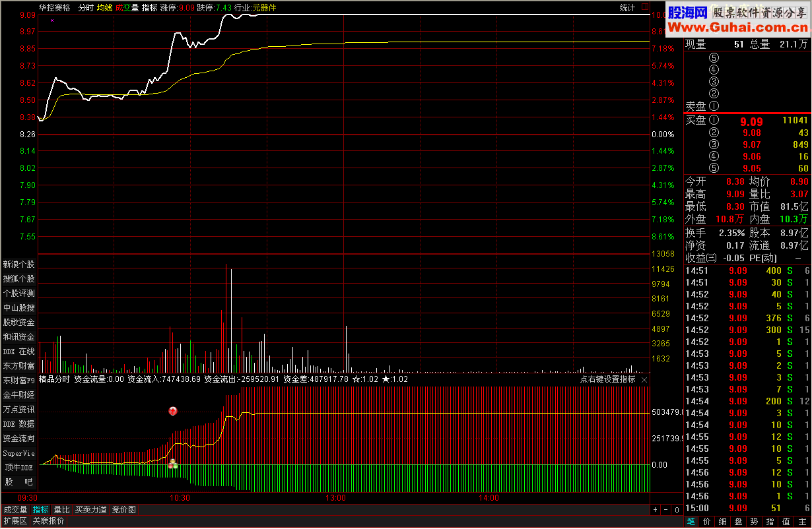
Task: Open the DDX 在线 sidebar link
Action: coord(18,351)
